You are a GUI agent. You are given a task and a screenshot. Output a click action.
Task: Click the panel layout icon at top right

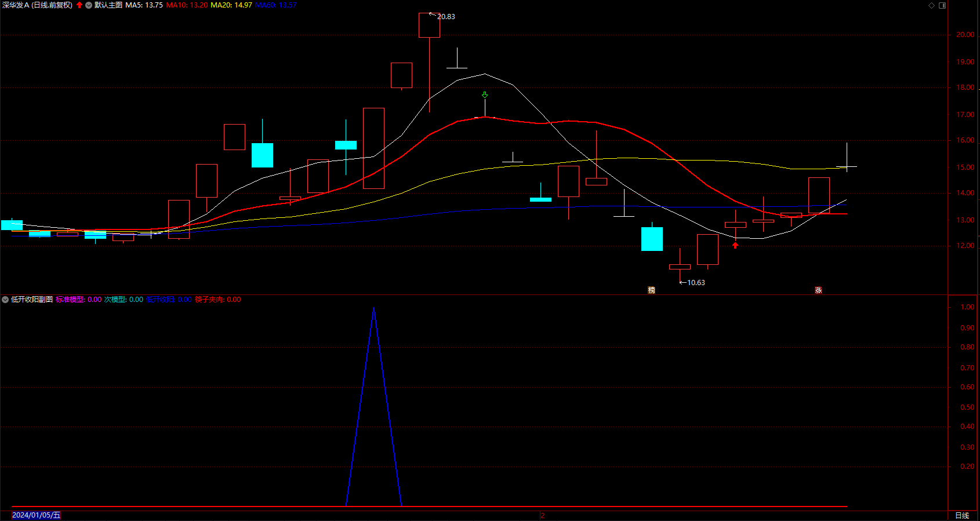click(x=942, y=5)
